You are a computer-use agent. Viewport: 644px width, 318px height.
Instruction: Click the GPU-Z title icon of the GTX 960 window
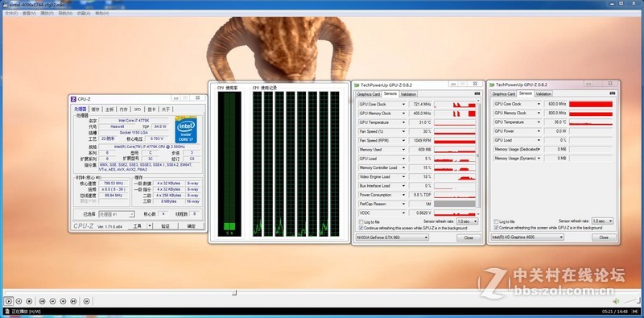[x=357, y=85]
